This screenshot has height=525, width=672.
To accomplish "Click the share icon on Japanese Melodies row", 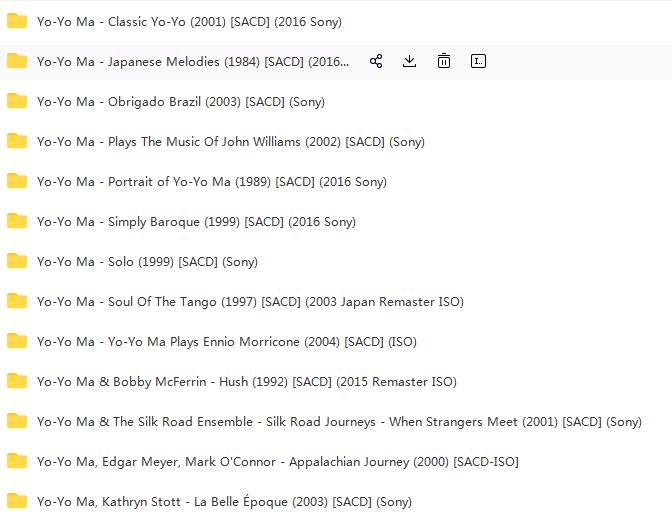I will [x=376, y=61].
